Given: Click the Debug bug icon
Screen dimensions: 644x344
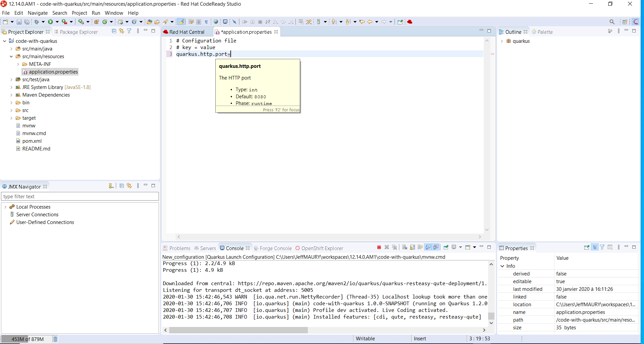Looking at the screenshot, I should [36, 22].
